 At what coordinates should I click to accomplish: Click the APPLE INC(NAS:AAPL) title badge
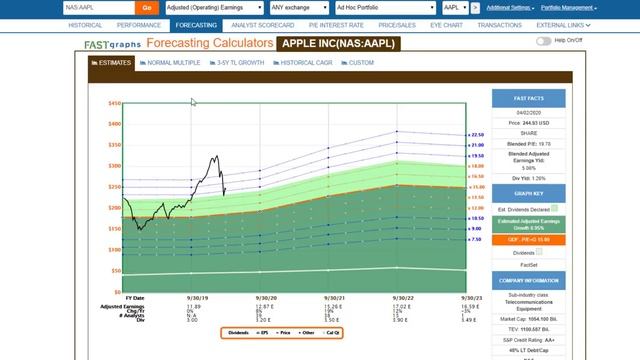click(x=338, y=44)
